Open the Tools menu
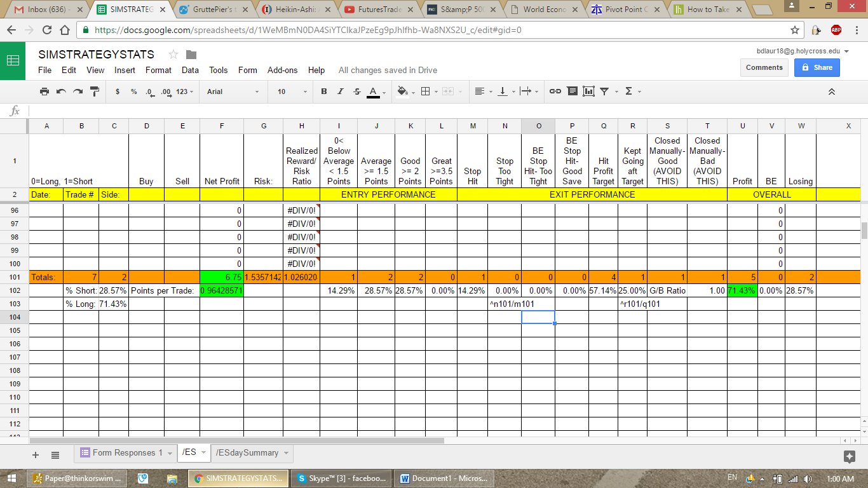Viewport: 868px width, 488px height. tap(218, 70)
